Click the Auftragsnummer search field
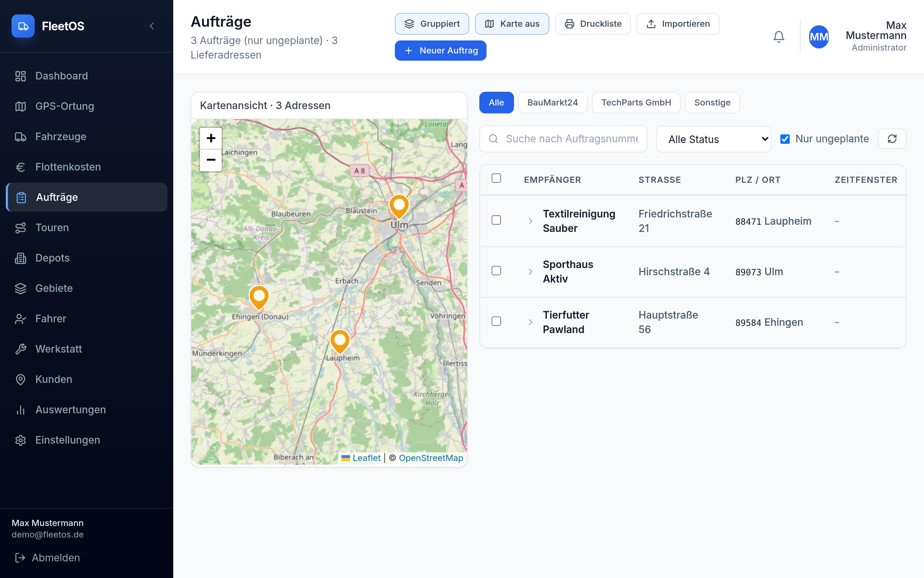 [x=563, y=139]
